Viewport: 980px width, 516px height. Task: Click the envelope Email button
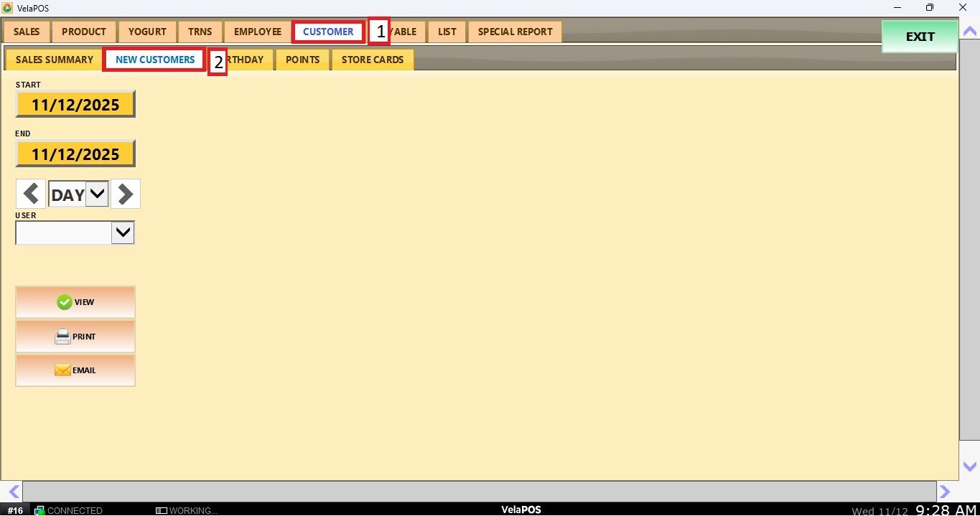tap(75, 371)
